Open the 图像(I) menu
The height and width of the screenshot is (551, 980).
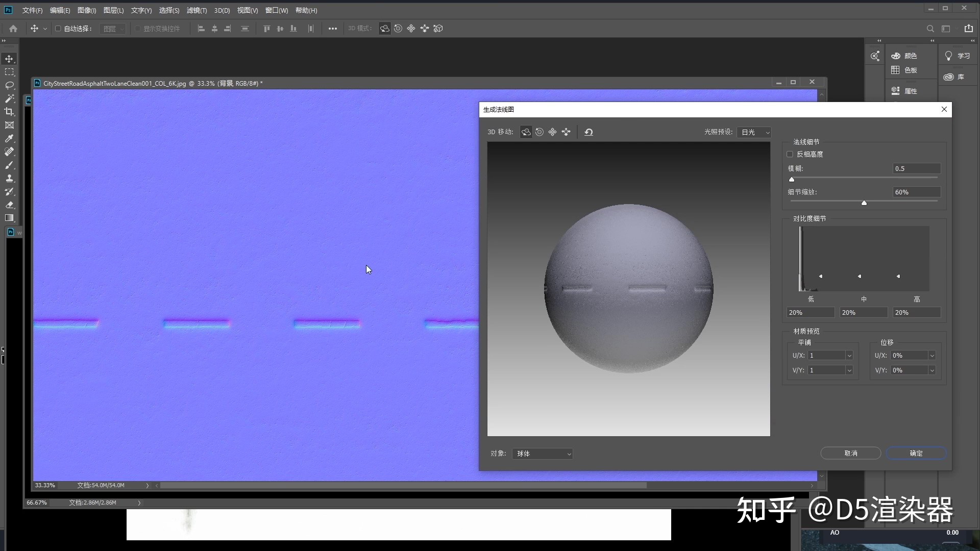pos(87,10)
